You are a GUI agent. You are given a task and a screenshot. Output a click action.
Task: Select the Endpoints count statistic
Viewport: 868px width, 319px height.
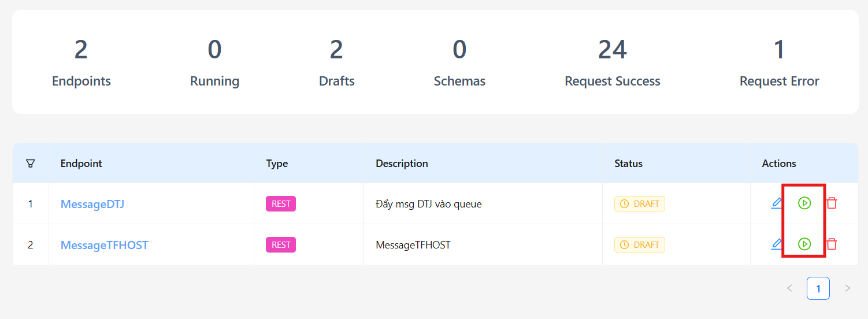coord(81,62)
